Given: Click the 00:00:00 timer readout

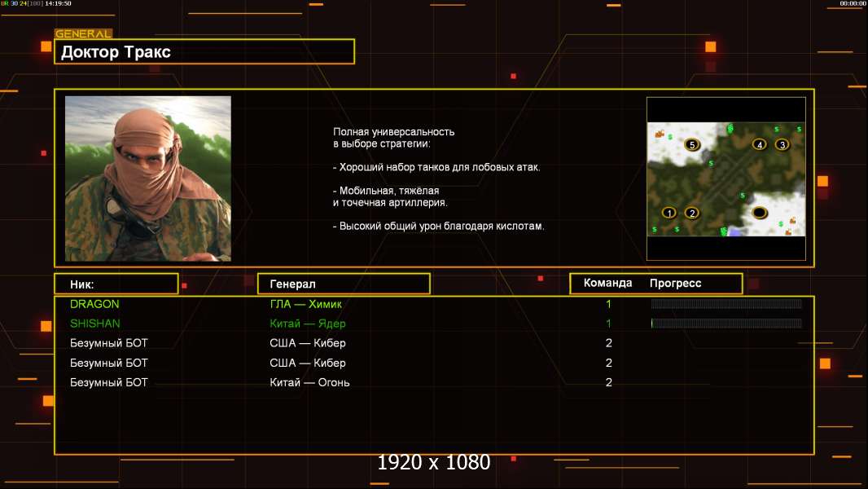Looking at the screenshot, I should click(x=853, y=3).
